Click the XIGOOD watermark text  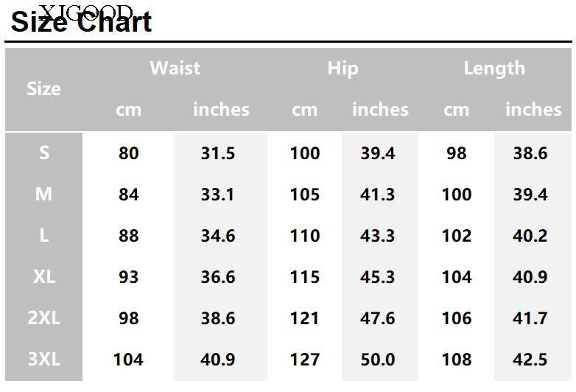point(85,10)
